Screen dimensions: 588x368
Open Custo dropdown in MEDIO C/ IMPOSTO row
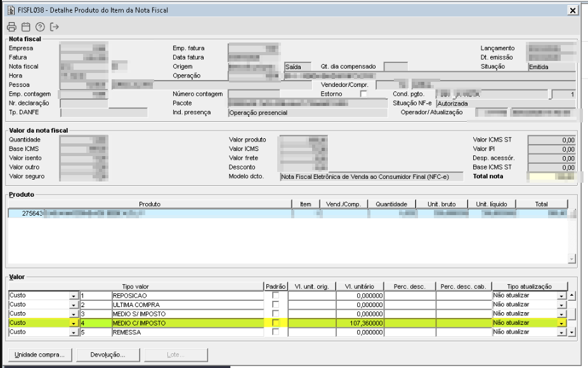tap(74, 323)
